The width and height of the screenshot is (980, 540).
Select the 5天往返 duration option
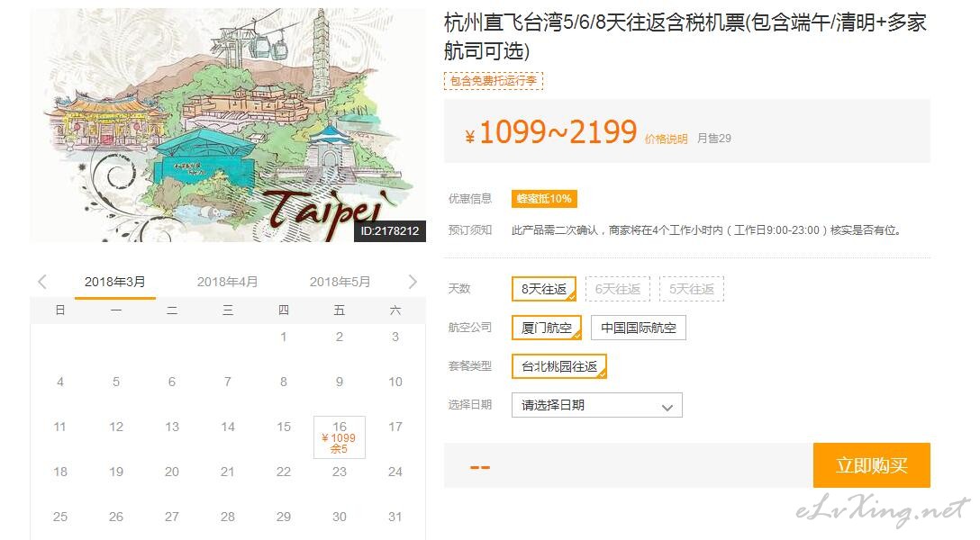(x=691, y=289)
